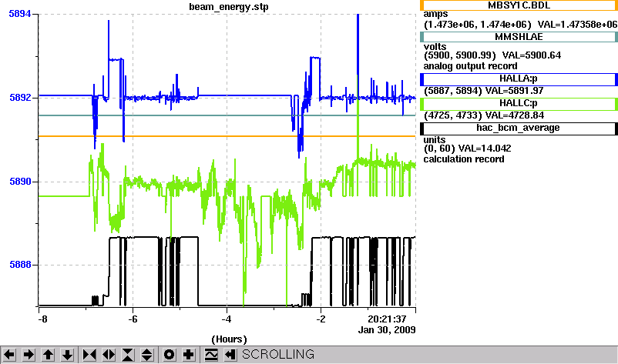Click the plus crosshair icon

click(189, 355)
